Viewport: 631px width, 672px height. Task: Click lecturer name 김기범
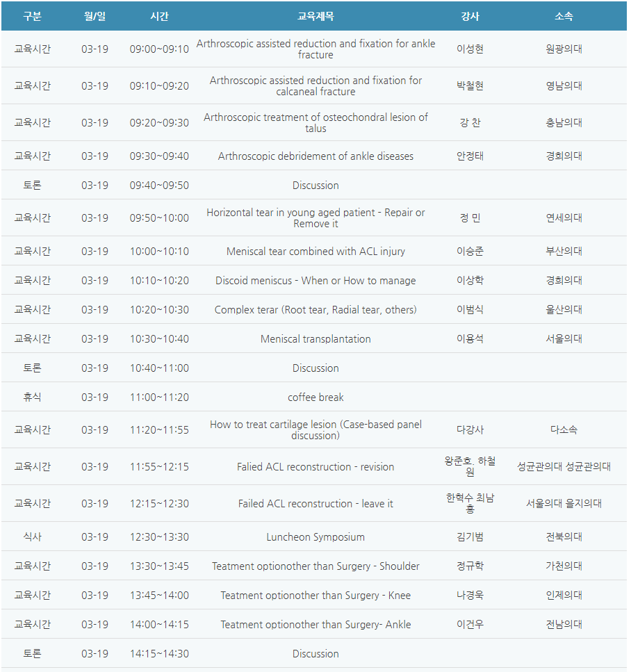[470, 537]
